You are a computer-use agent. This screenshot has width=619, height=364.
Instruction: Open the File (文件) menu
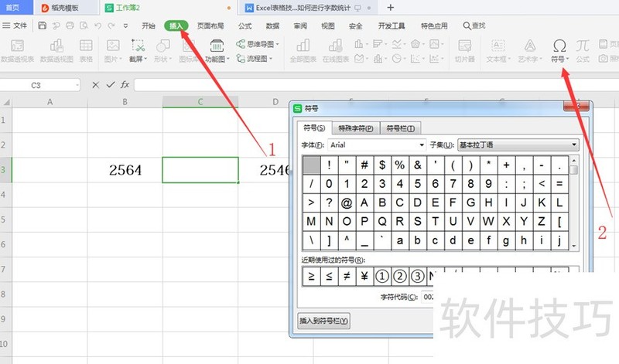coord(15,26)
